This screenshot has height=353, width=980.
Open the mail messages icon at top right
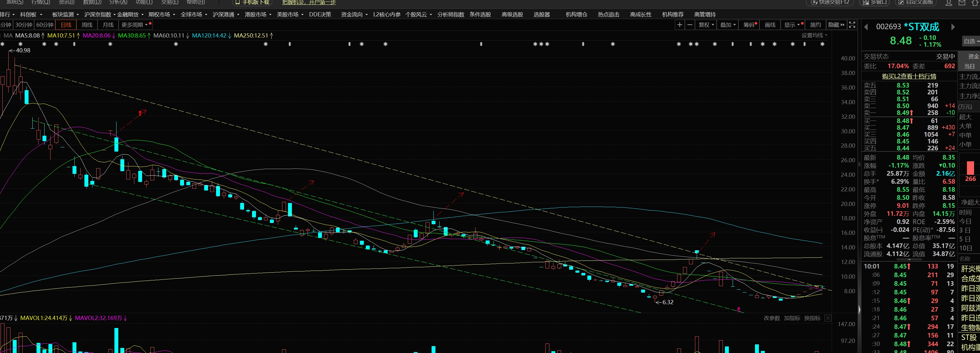tap(962, 2)
